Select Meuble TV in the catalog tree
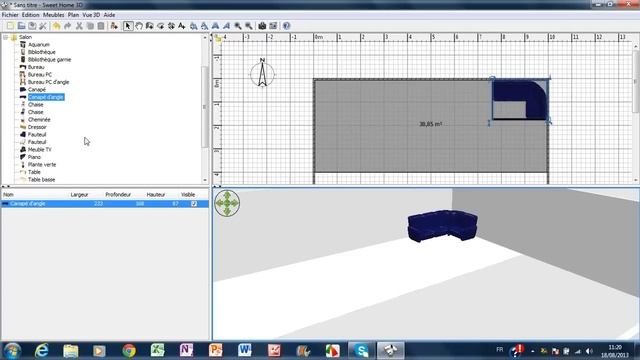 pyautogui.click(x=40, y=149)
